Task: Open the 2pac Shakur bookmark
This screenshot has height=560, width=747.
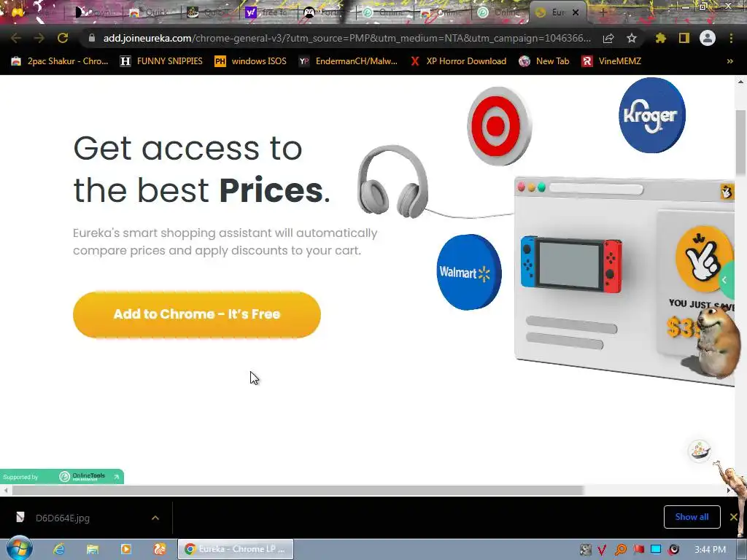Action: [60, 61]
